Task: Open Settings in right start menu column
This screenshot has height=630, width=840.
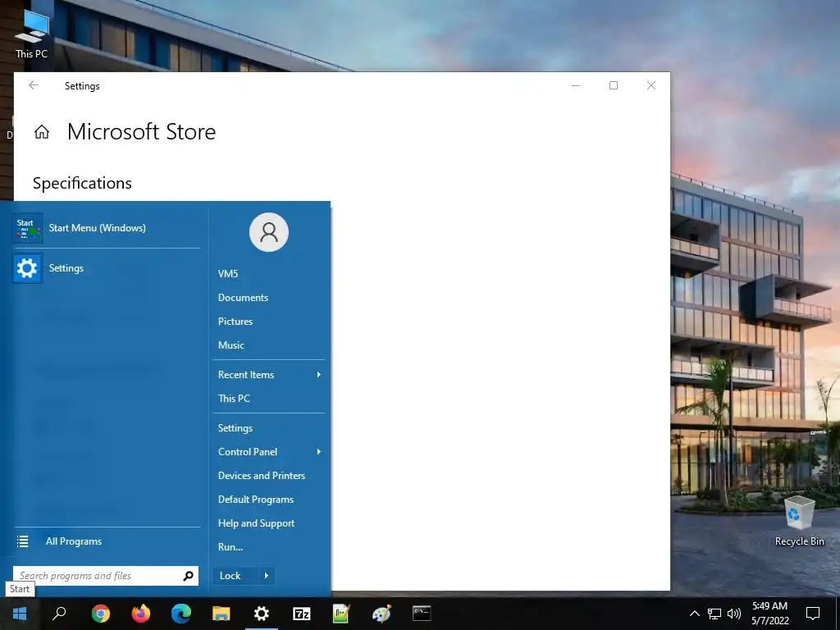Action: [x=235, y=428]
